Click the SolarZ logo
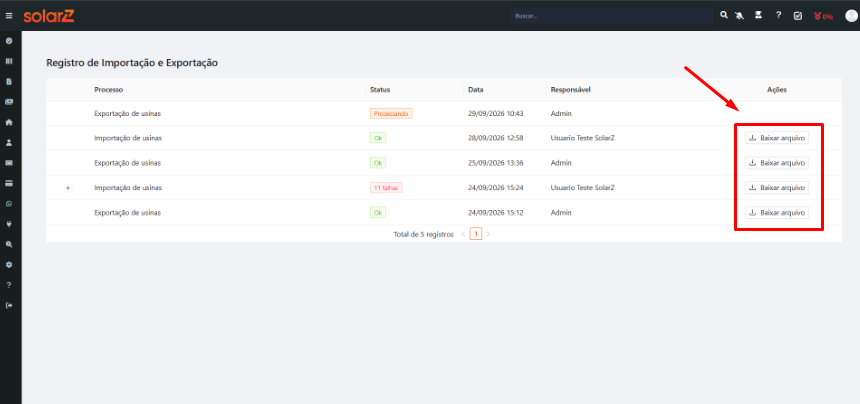Image resolution: width=860 pixels, height=404 pixels. click(49, 16)
